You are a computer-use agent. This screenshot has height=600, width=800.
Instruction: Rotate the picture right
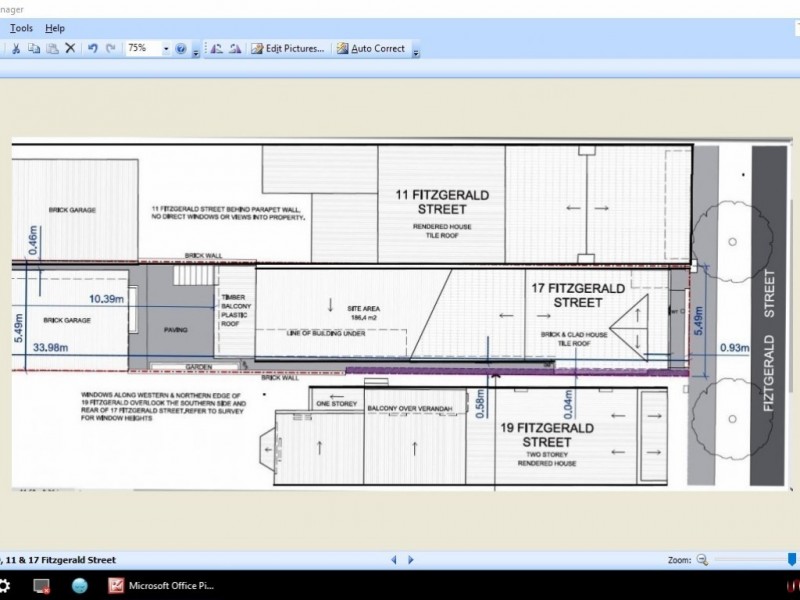click(234, 48)
